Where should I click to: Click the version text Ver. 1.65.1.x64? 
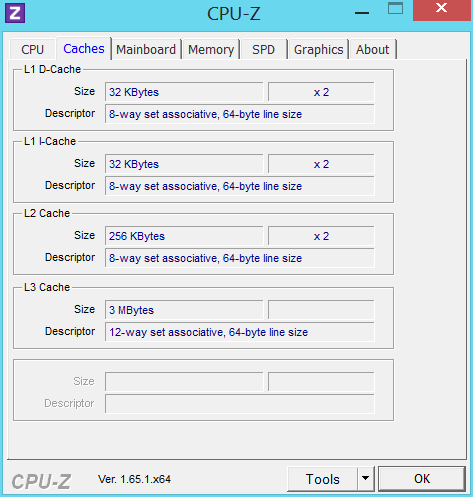[134, 479]
